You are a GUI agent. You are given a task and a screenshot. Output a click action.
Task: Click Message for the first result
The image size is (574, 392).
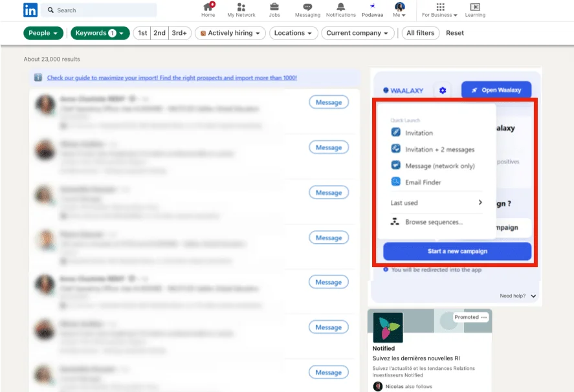[x=329, y=102]
